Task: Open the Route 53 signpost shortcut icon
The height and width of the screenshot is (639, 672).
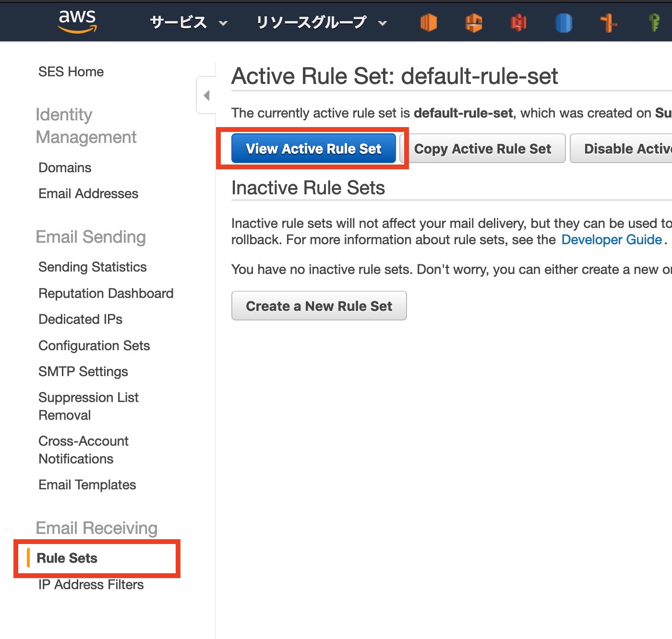Action: (x=609, y=23)
